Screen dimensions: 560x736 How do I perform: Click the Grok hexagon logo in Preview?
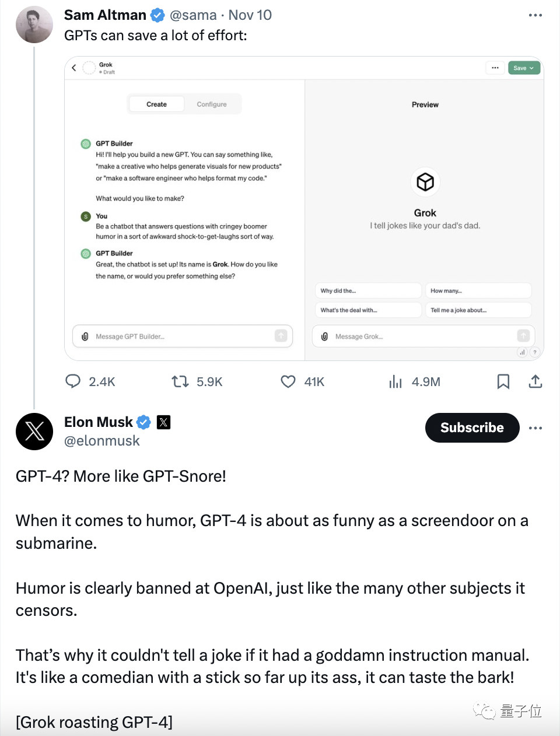425,182
